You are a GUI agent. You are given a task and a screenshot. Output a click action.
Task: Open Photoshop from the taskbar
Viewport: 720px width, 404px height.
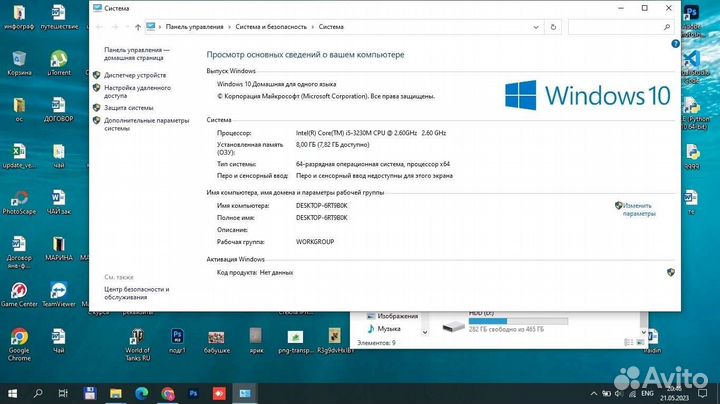click(x=193, y=393)
